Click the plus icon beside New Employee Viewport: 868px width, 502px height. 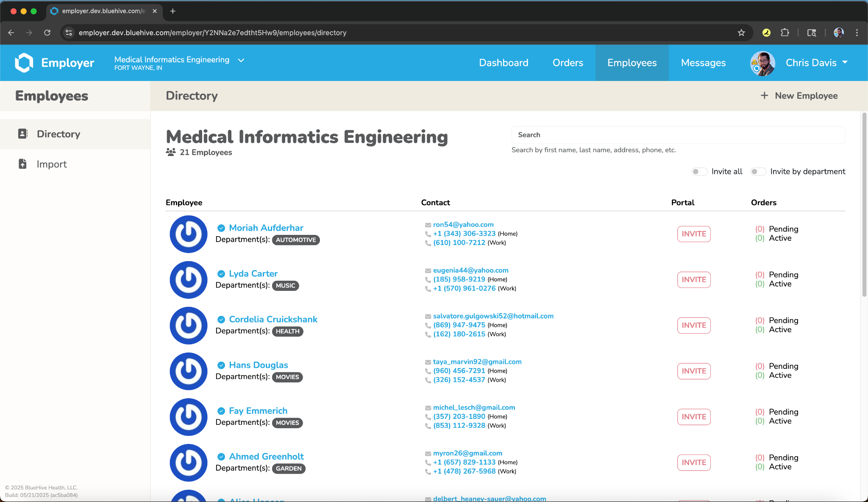coord(764,96)
